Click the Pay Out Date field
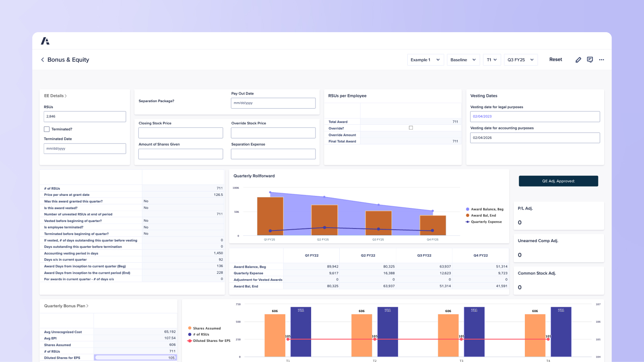This screenshot has height=362, width=644. (273, 103)
